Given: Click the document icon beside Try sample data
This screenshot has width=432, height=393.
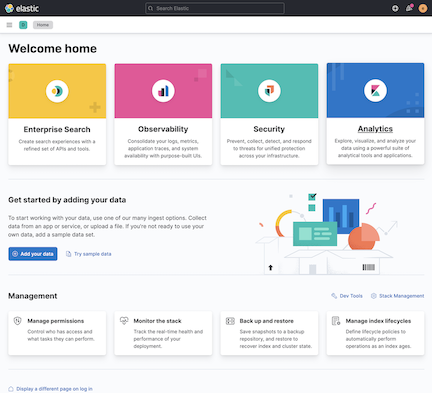Looking at the screenshot, I should tap(69, 254).
